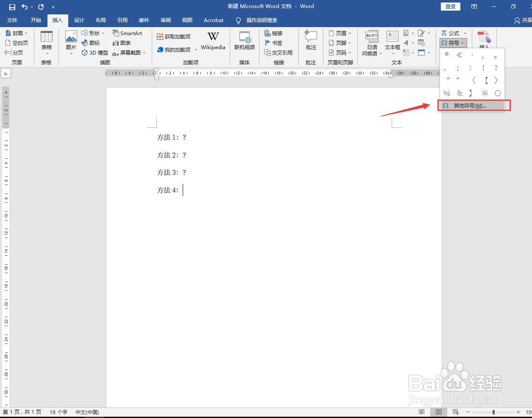Click the Undo arrow icon

coord(25,7)
